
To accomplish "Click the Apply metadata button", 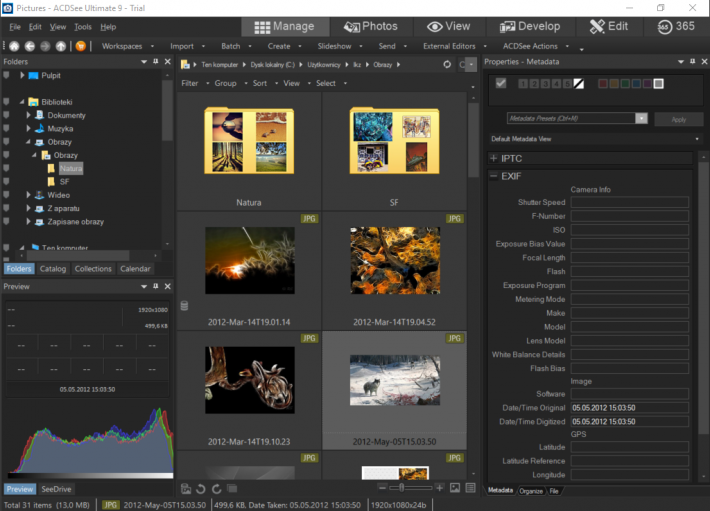I will click(678, 119).
